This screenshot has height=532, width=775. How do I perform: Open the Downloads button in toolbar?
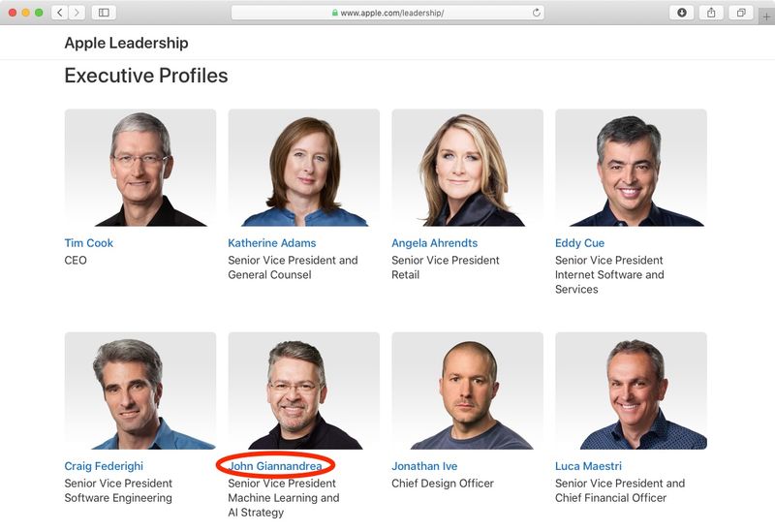click(682, 13)
